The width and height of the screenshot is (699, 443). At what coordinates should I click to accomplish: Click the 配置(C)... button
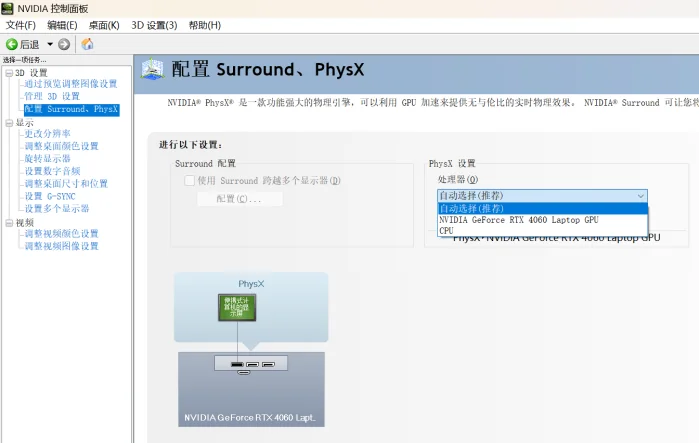[x=240, y=199]
